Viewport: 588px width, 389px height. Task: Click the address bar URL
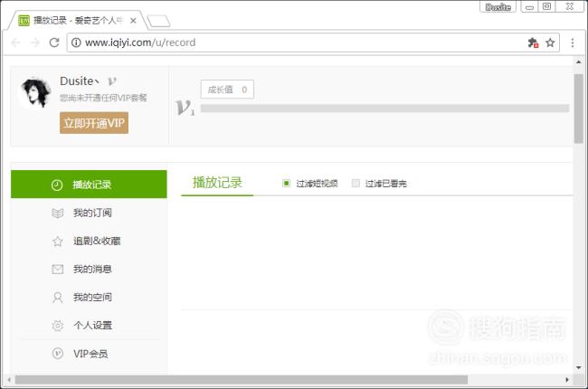[140, 43]
